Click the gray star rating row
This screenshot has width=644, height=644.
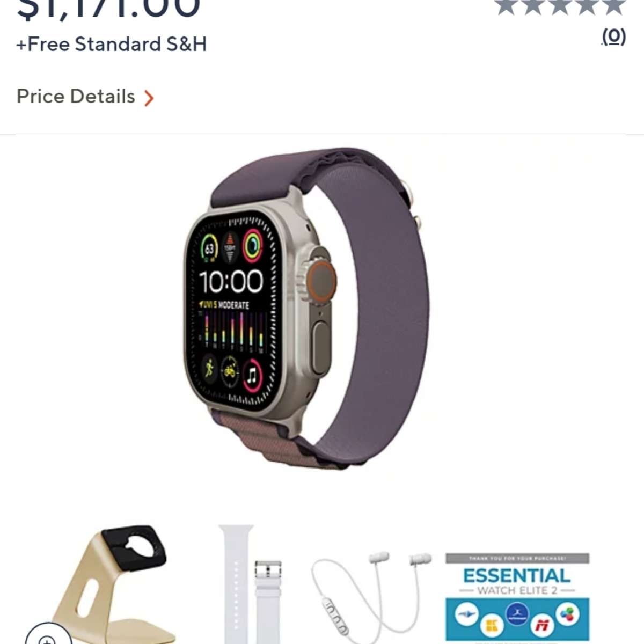tap(561, 7)
